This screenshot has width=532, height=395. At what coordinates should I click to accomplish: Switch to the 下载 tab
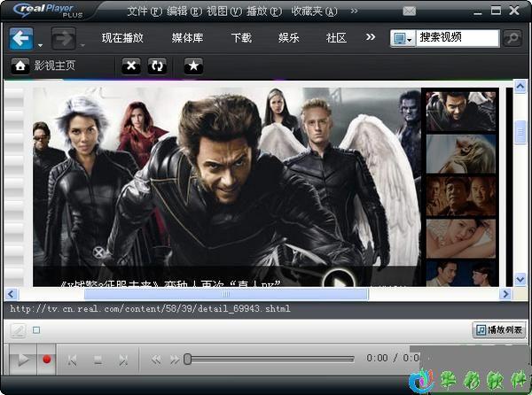(241, 37)
